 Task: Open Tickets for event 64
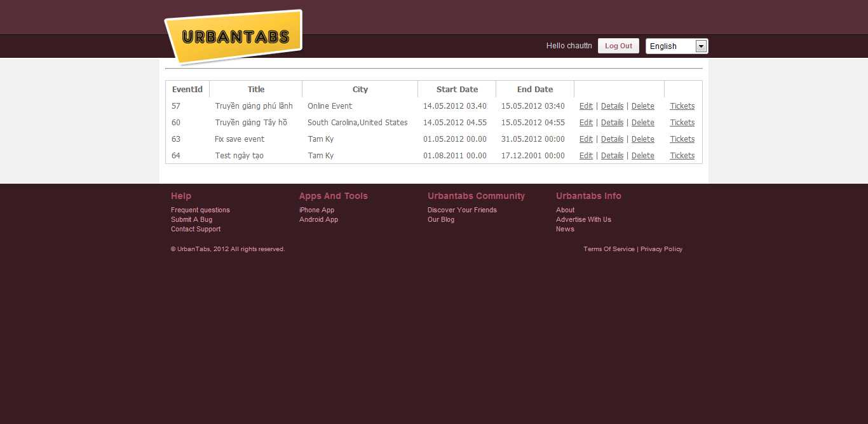point(682,156)
